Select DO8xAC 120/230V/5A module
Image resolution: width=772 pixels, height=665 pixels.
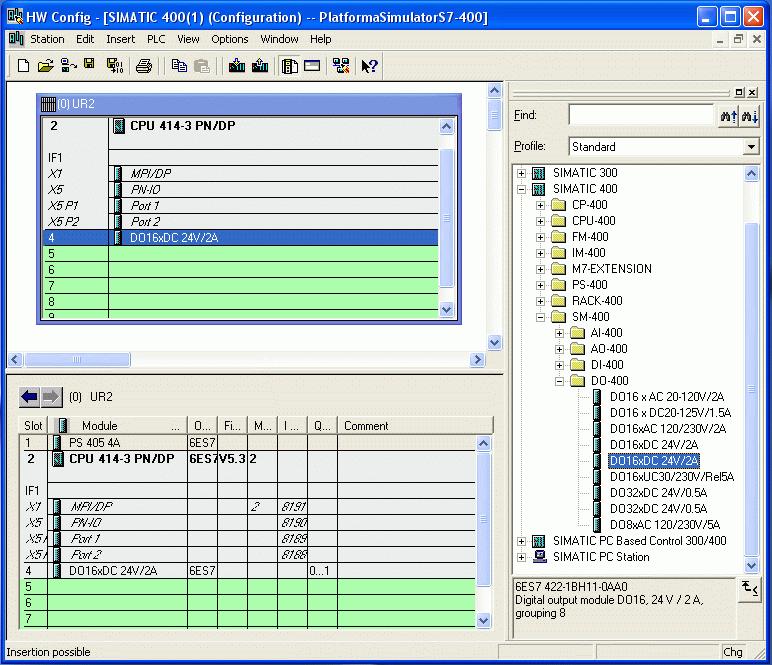click(665, 525)
